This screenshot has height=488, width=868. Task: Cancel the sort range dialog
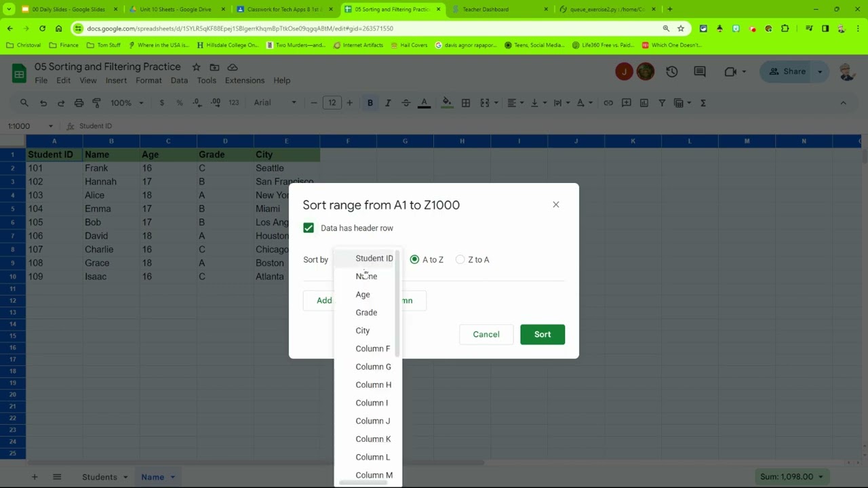click(486, 334)
